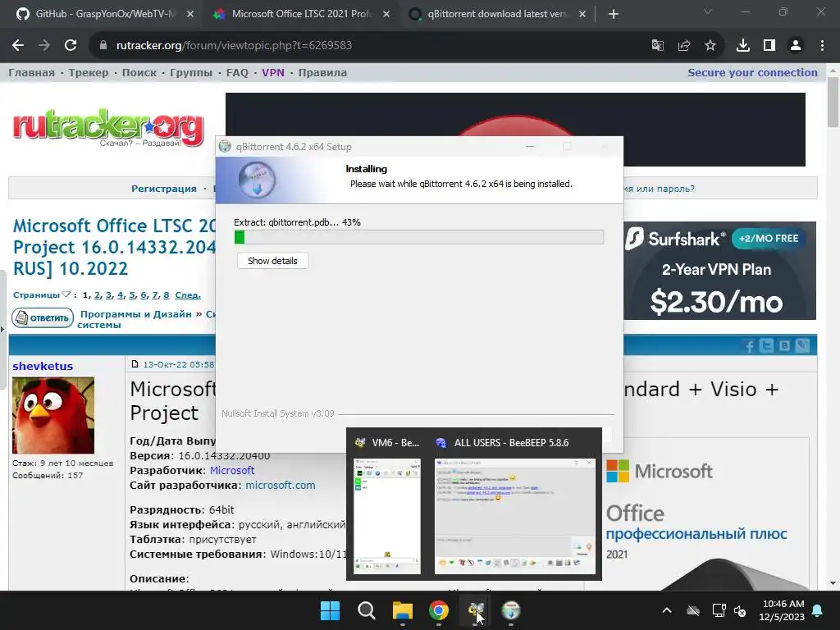Click the rutracker.org logo
Screen dimensions: 840x630
point(108,127)
